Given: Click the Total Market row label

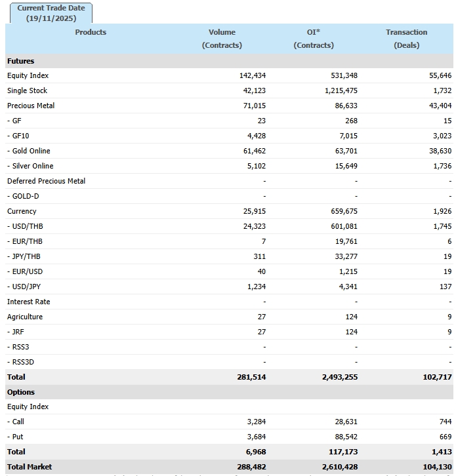Looking at the screenshot, I should point(30,467).
